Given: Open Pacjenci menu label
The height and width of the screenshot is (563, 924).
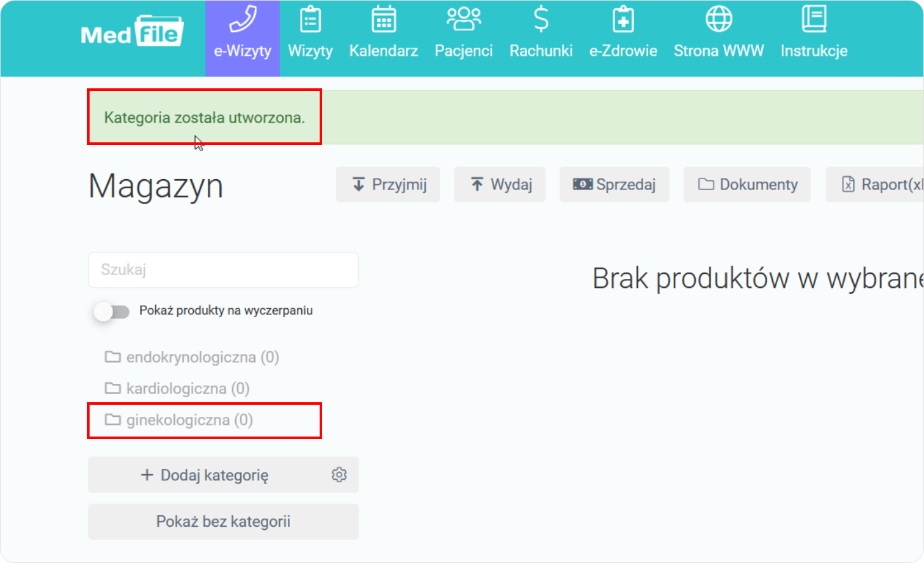Looking at the screenshot, I should click(464, 51).
